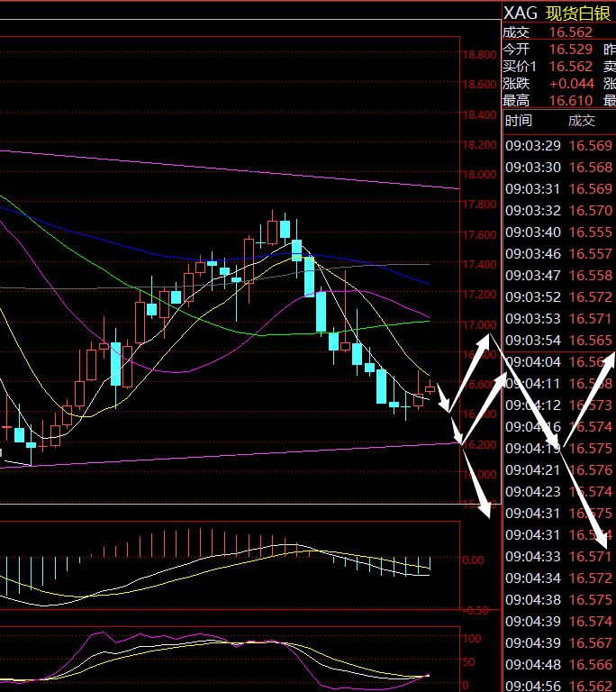Viewport: 616px width, 692px height.
Task: Select the tick row timed 09:04:11
Action: pyautogui.click(x=559, y=384)
